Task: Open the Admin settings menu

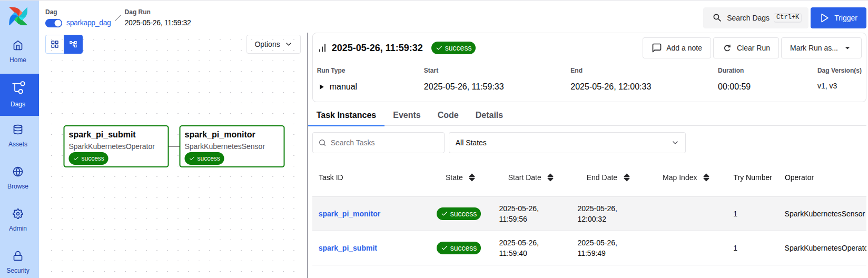Action: tap(18, 220)
